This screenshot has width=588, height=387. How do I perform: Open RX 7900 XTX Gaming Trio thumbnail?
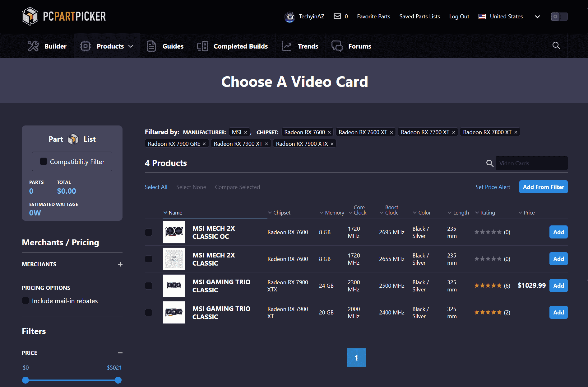coord(174,286)
